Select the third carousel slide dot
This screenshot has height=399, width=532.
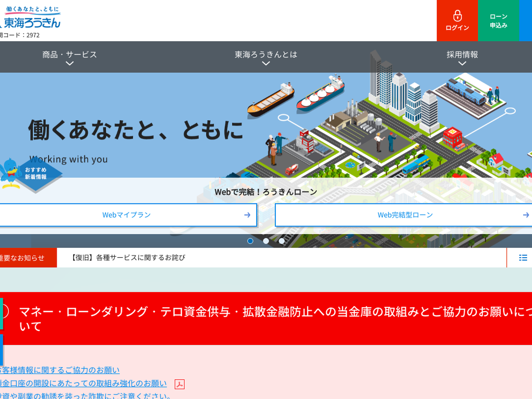[x=282, y=241]
